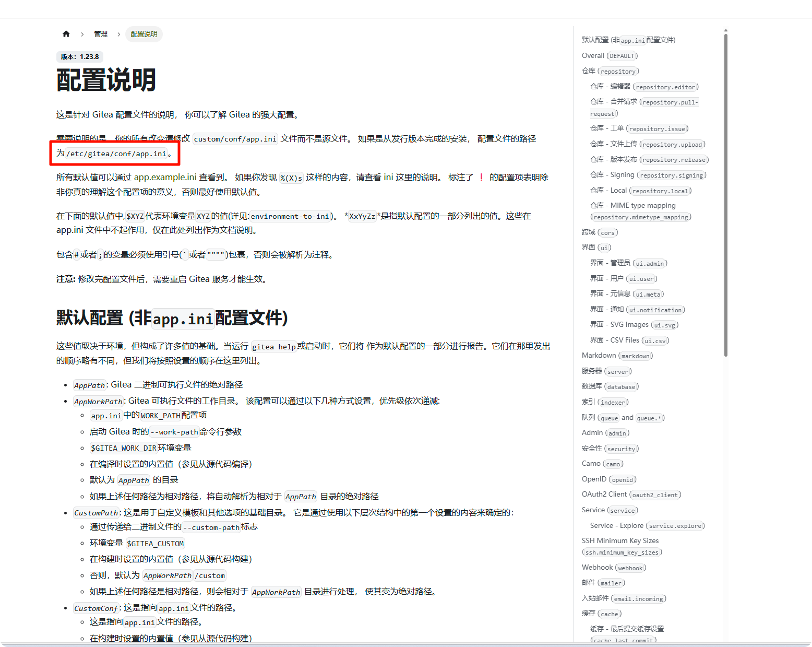Click the --work-path code text

pyautogui.click(x=175, y=432)
